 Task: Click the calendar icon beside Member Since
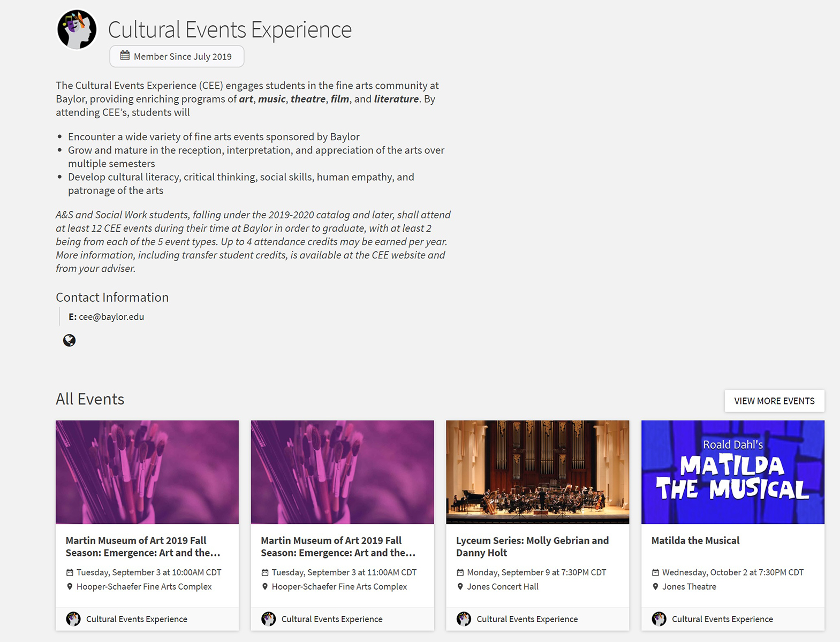125,56
